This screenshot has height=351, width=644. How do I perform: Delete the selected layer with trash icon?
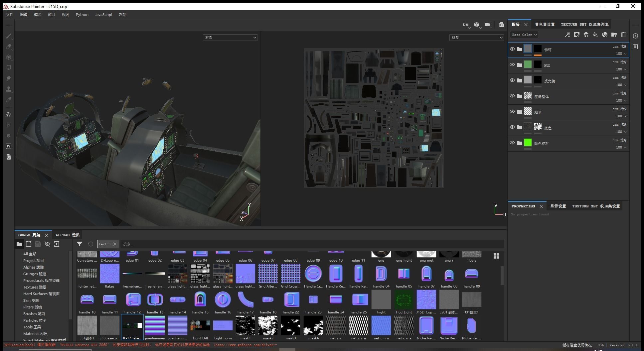tap(623, 35)
